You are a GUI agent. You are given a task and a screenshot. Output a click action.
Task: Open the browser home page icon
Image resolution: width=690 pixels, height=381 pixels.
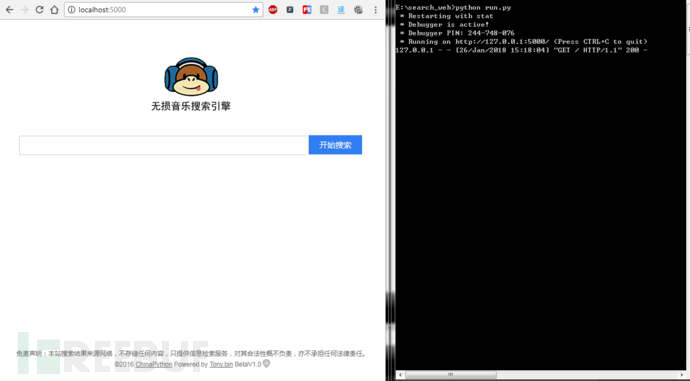pyautogui.click(x=54, y=10)
